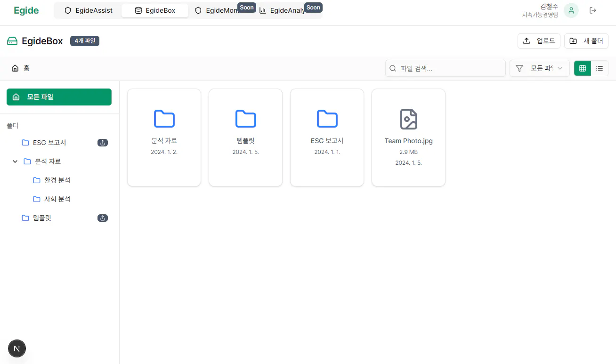Open the 모든 파일 filter dropdown
Viewport: 616px width, 364px height.
point(540,68)
